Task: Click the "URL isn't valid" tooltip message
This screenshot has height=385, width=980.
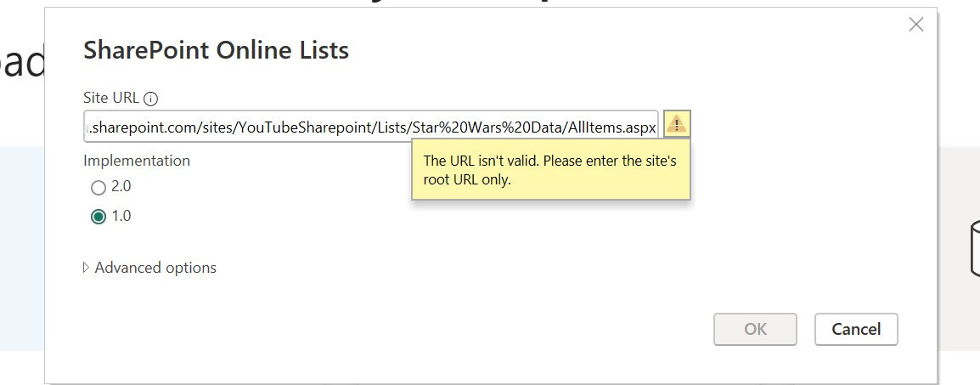Action: 550,170
